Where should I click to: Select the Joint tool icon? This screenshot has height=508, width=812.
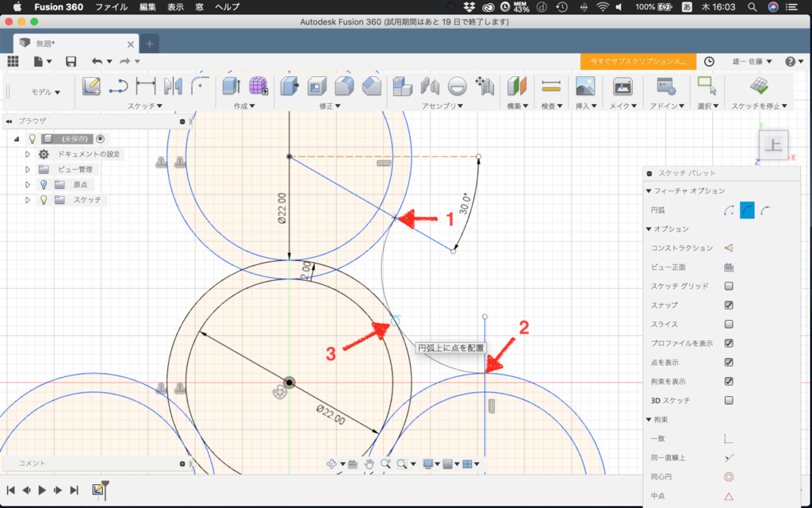tap(430, 86)
